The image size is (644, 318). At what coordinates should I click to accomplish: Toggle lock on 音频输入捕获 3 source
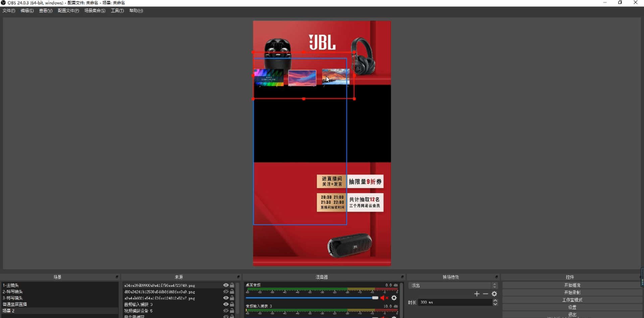[232, 304]
